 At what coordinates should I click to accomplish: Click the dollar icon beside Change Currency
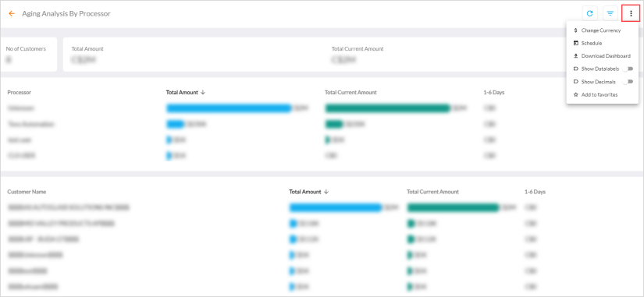point(575,30)
